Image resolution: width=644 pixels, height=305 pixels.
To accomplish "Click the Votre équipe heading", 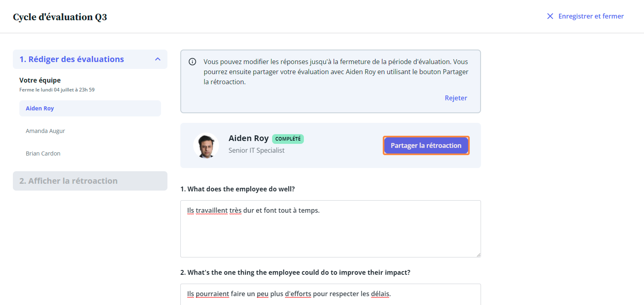I will tap(40, 80).
